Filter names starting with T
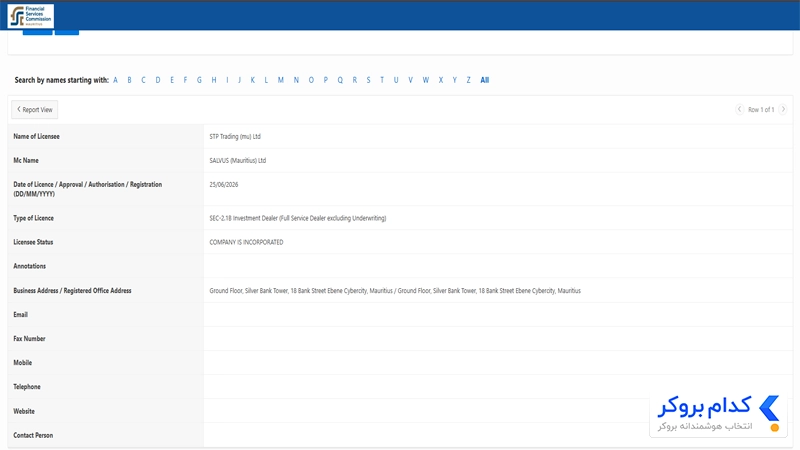This screenshot has height=450, width=800. [x=382, y=80]
